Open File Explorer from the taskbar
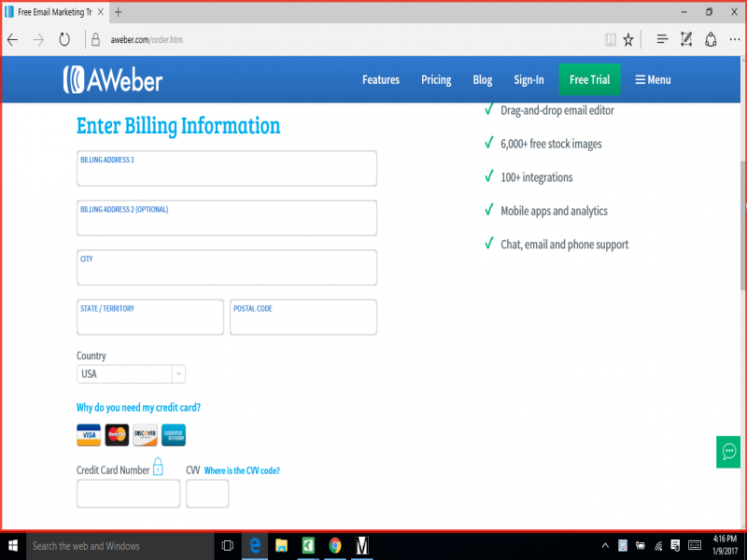The height and width of the screenshot is (560, 747). (x=282, y=546)
